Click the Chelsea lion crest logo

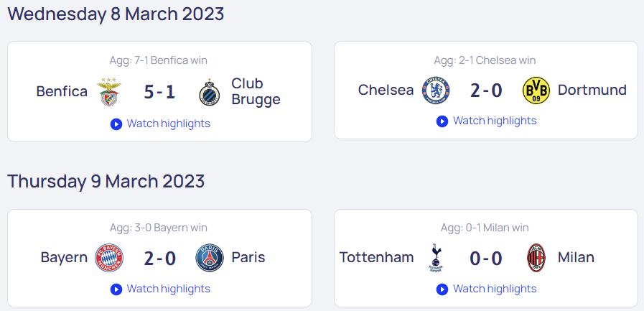click(x=436, y=90)
